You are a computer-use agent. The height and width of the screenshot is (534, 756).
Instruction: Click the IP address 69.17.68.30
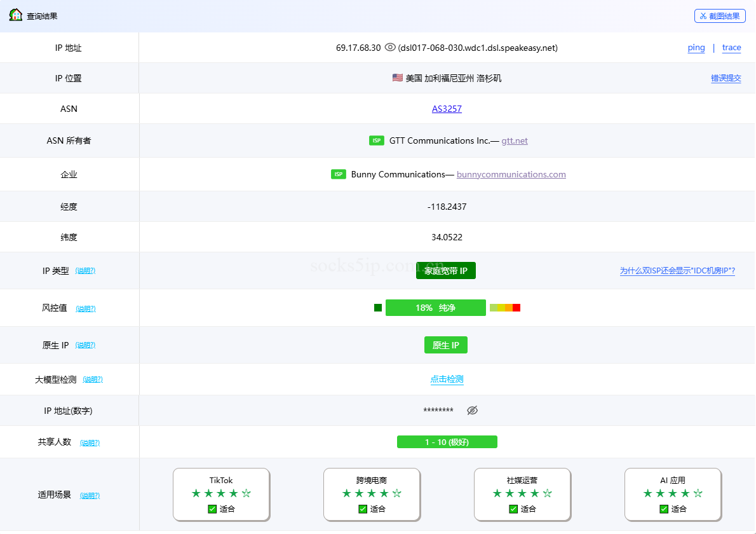[358, 48]
